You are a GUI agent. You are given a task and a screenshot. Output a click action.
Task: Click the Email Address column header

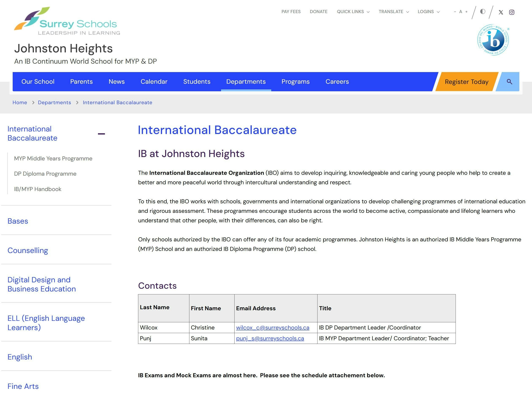(276, 308)
